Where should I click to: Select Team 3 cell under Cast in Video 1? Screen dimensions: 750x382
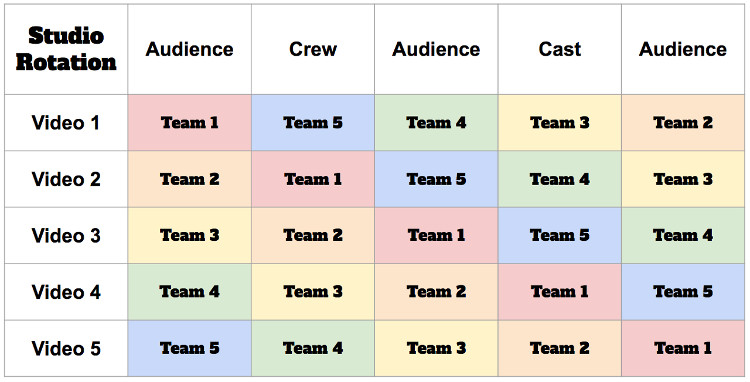560,122
